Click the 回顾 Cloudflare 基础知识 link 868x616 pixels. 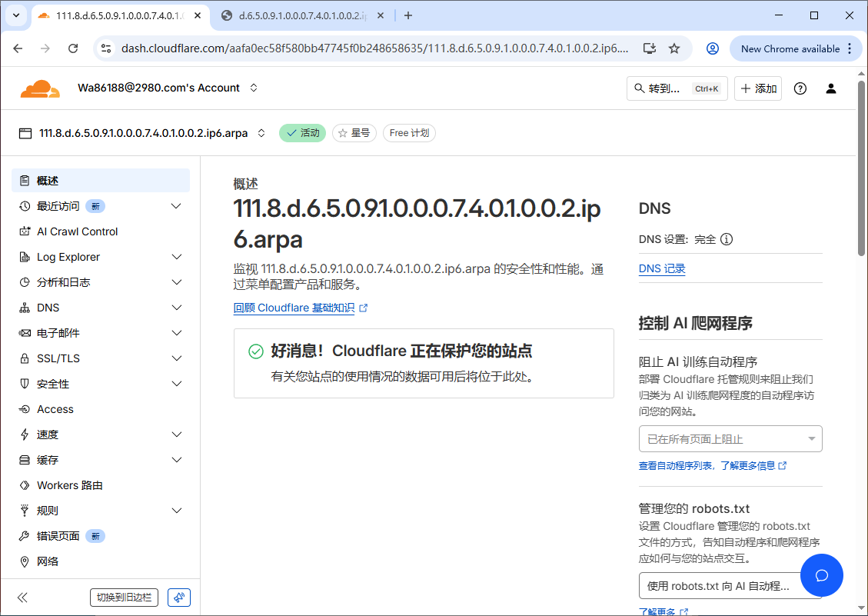(295, 307)
